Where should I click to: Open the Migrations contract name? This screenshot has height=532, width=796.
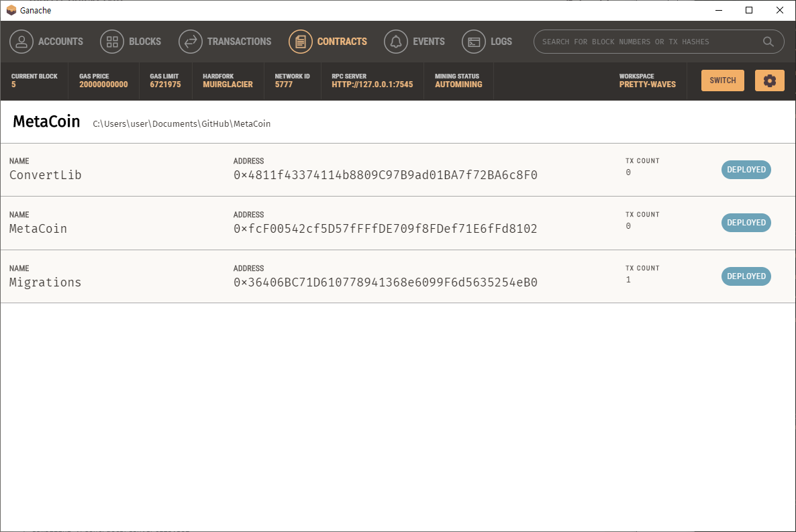point(45,282)
